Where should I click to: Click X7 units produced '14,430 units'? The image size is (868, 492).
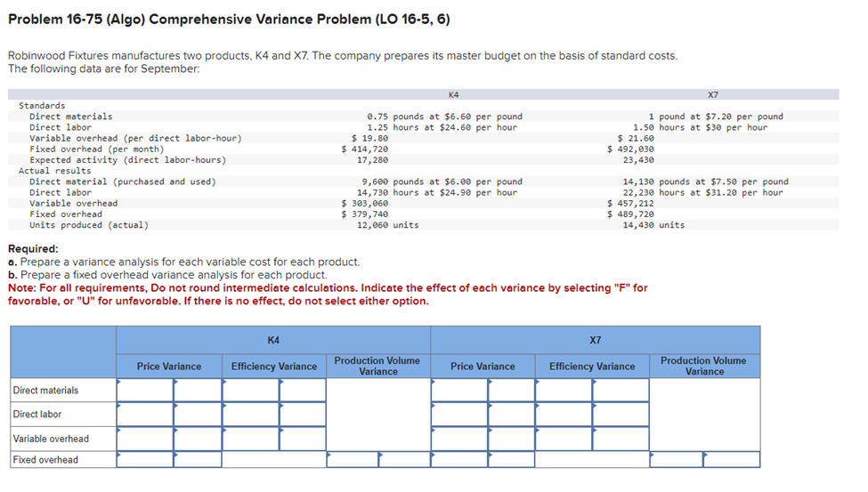[653, 225]
